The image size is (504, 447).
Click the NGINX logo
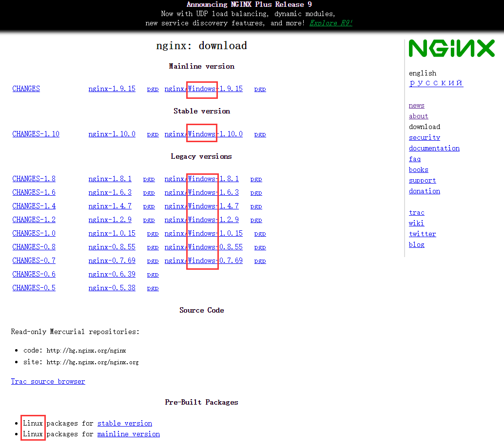pos(452,49)
